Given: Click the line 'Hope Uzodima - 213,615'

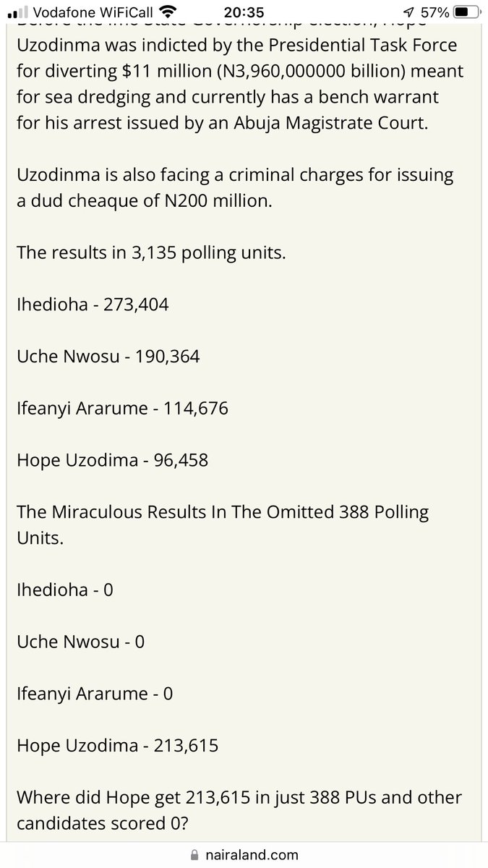Looking at the screenshot, I should [x=117, y=746].
